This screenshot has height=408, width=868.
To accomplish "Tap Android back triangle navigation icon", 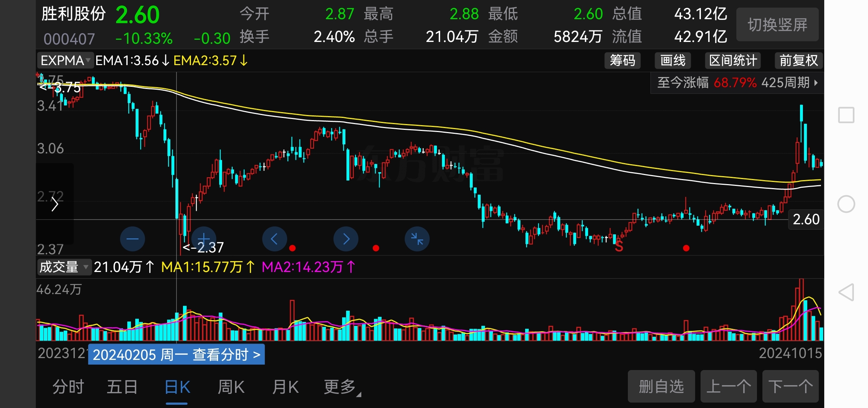I will pyautogui.click(x=846, y=292).
